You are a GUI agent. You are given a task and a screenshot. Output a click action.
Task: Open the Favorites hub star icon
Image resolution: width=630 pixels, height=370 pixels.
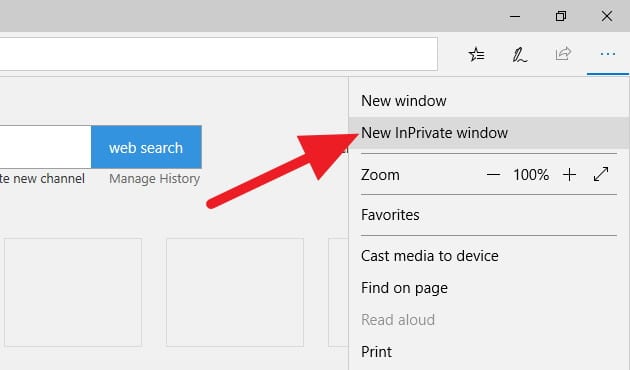(x=477, y=54)
